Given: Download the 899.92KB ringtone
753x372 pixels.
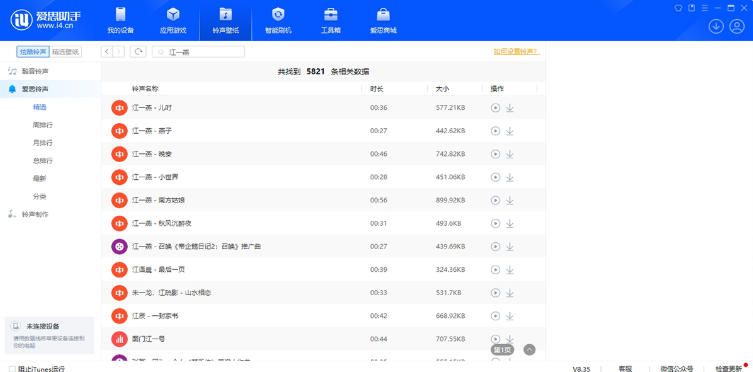Looking at the screenshot, I should 510,201.
